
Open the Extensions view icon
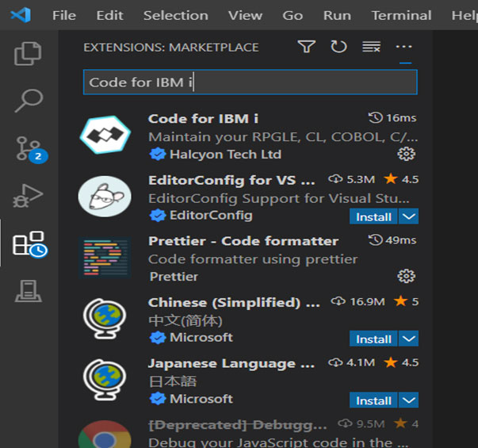click(29, 244)
